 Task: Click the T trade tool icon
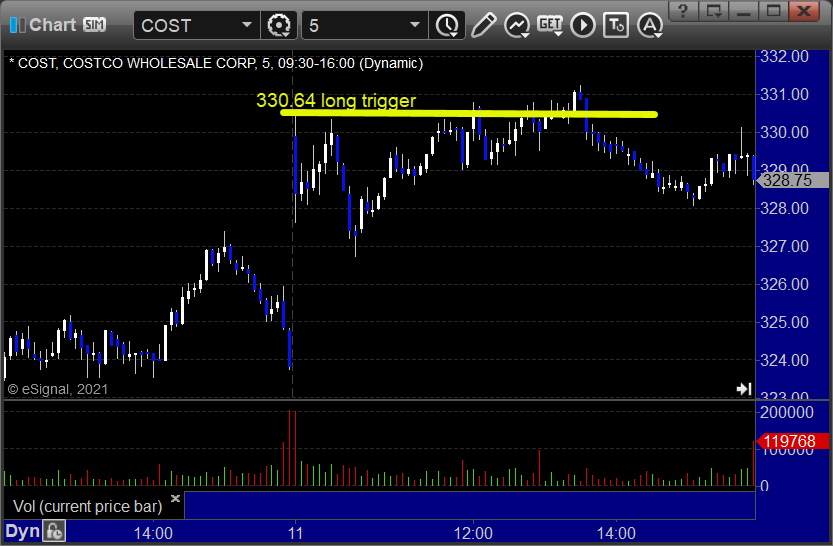616,25
